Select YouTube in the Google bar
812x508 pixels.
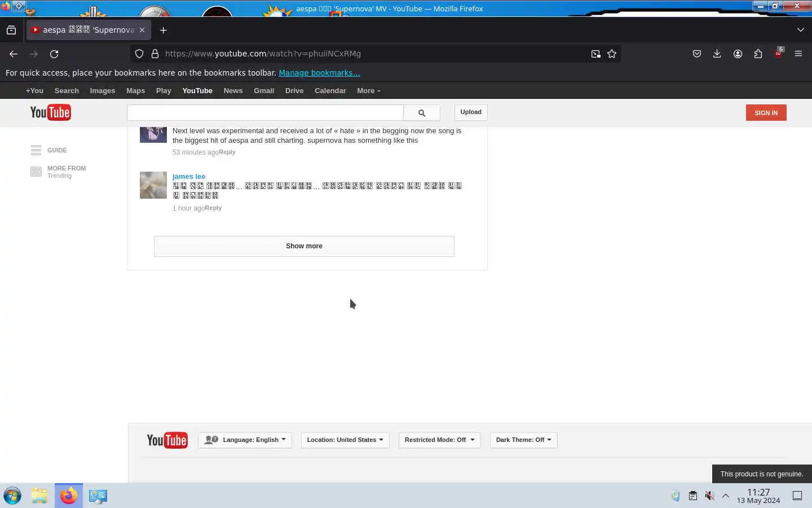coord(197,91)
